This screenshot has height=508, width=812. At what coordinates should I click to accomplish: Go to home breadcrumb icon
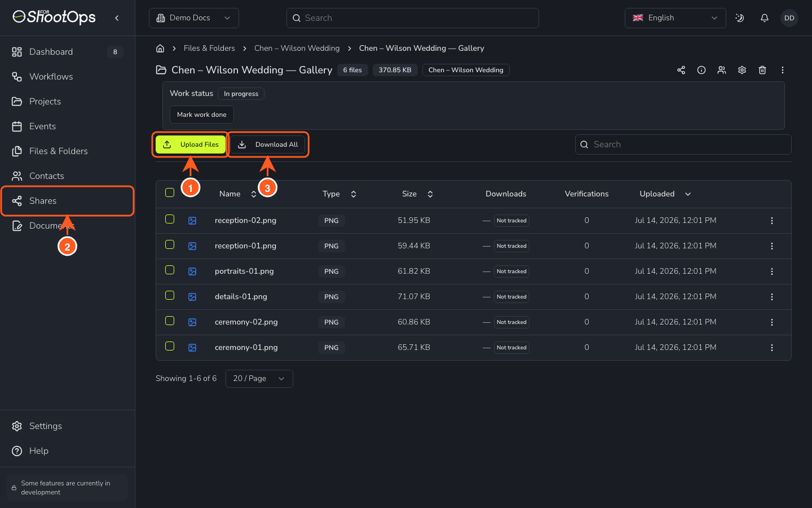pos(160,49)
